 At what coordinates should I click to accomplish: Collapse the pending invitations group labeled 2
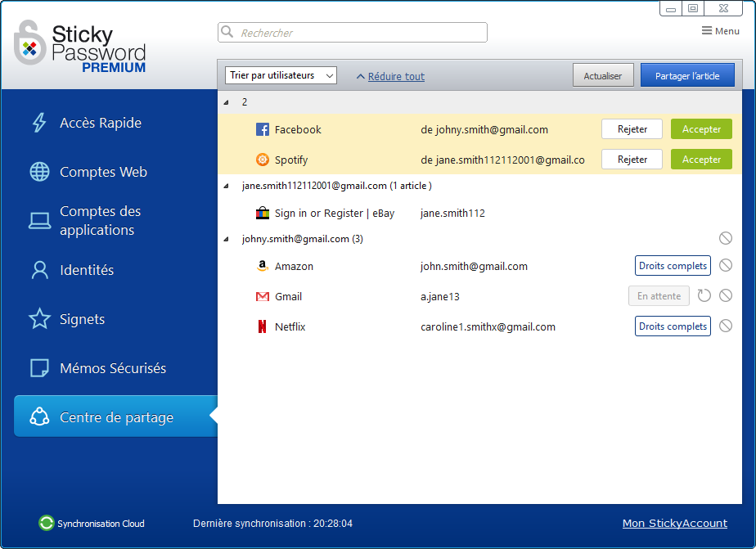[226, 102]
